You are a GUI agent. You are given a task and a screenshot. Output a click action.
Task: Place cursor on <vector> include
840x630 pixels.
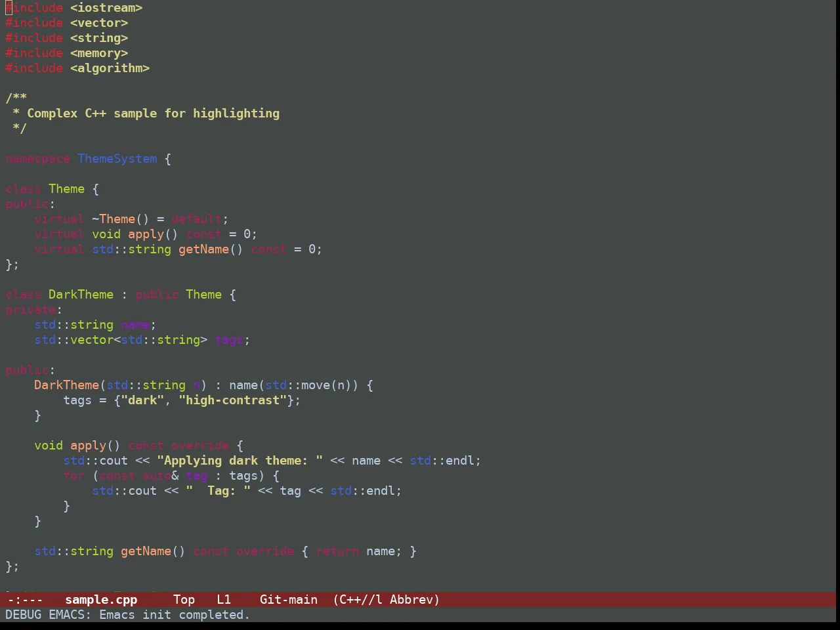pos(99,23)
